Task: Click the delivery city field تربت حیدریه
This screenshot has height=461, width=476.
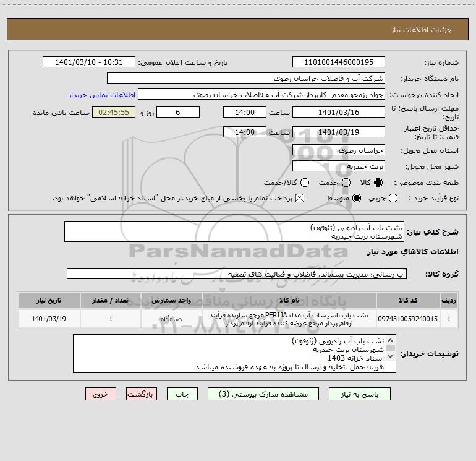Action: click(x=339, y=166)
